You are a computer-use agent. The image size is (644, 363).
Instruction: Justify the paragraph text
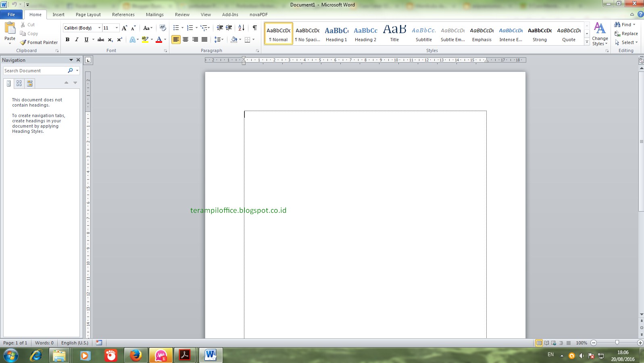pos(204,40)
